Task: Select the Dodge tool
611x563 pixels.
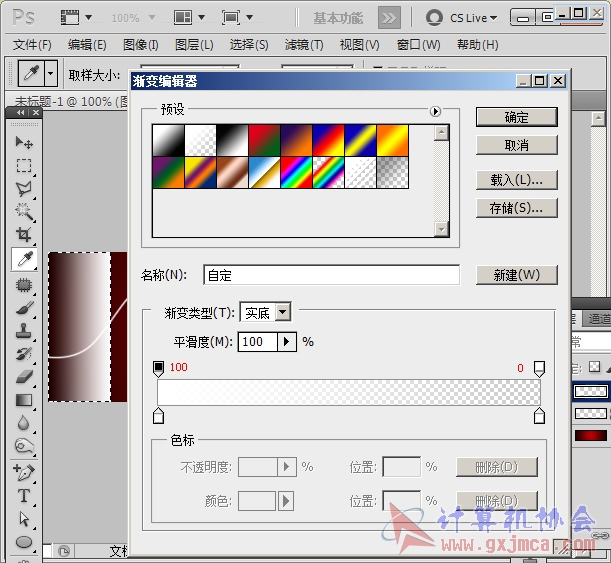Action: pos(24,446)
